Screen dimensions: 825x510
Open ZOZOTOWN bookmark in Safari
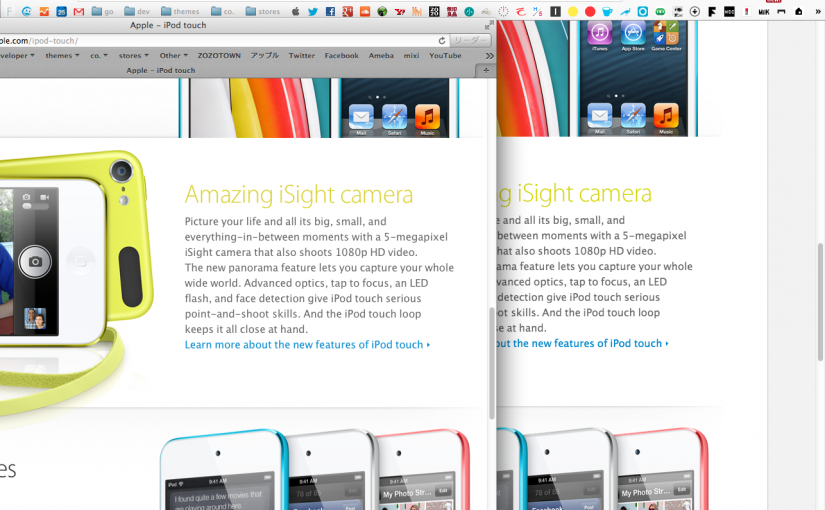coord(219,55)
